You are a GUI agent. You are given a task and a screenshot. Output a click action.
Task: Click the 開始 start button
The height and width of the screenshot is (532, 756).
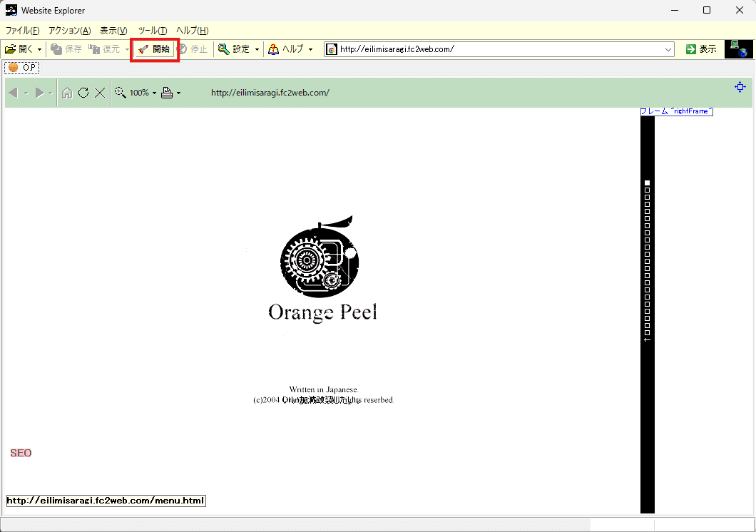click(154, 49)
